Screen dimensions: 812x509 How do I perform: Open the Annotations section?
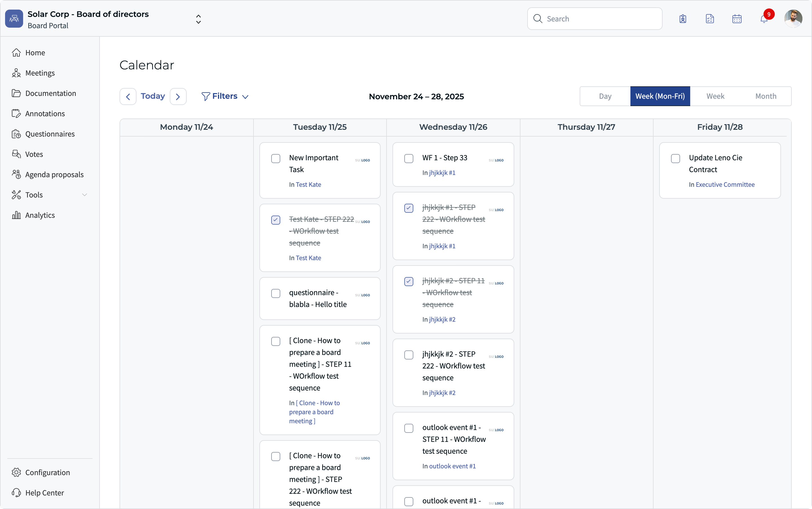coord(45,113)
